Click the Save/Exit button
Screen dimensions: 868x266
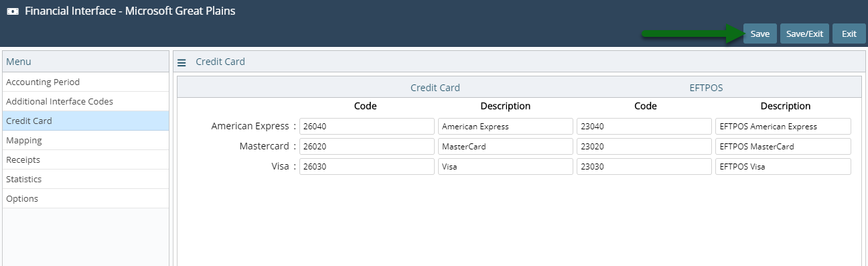(804, 34)
